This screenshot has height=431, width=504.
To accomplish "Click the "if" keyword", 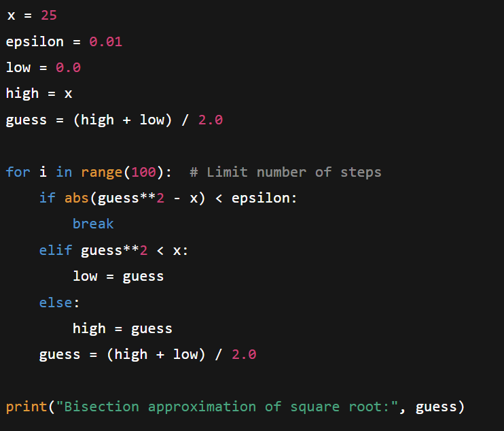I will pyautogui.click(x=48, y=198).
